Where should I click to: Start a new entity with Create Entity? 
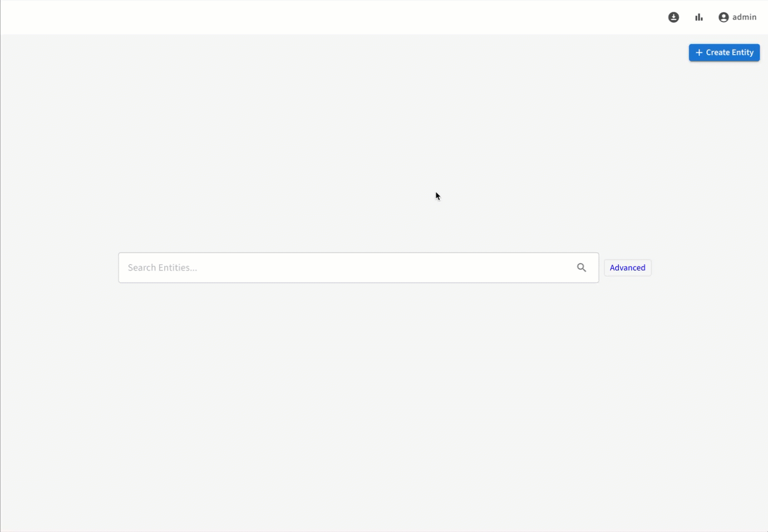724,52
